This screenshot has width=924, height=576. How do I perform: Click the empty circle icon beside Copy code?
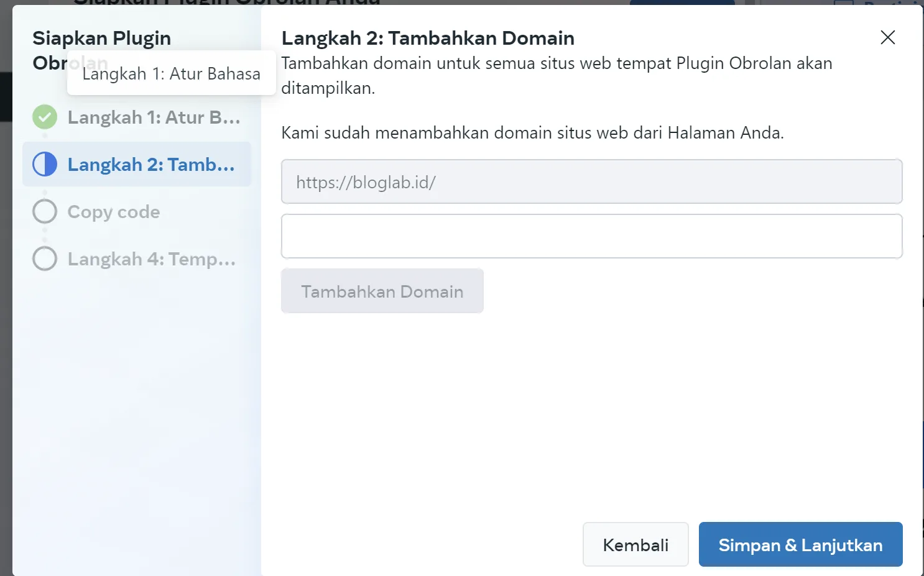pyautogui.click(x=45, y=211)
